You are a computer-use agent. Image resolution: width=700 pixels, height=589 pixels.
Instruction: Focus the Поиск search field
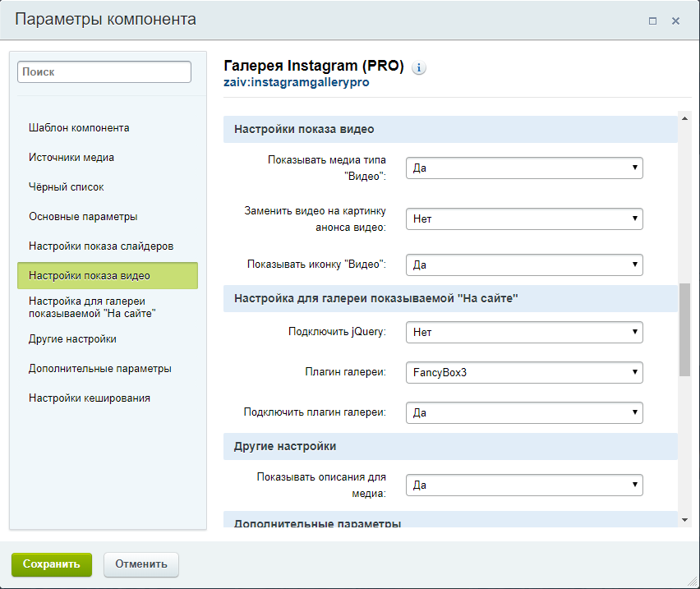point(104,72)
